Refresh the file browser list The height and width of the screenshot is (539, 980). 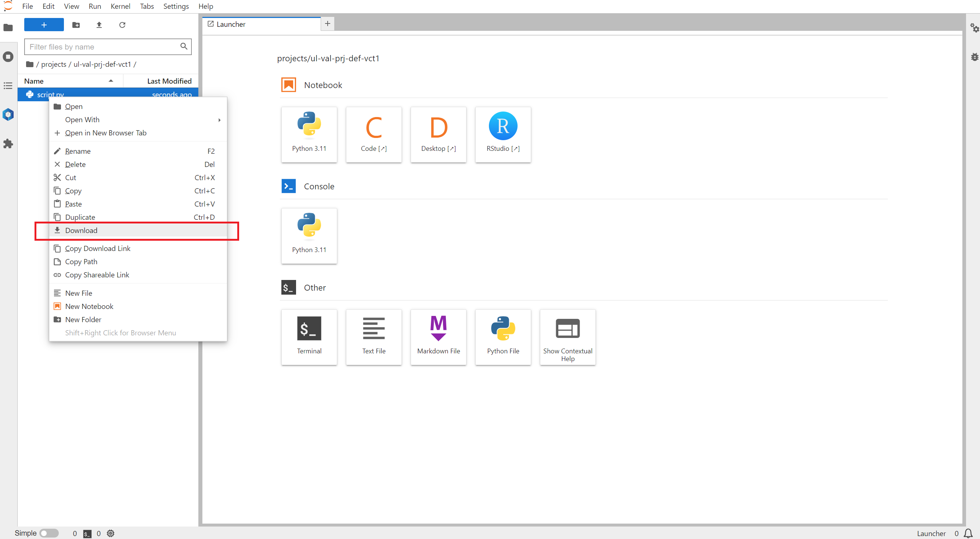(122, 25)
